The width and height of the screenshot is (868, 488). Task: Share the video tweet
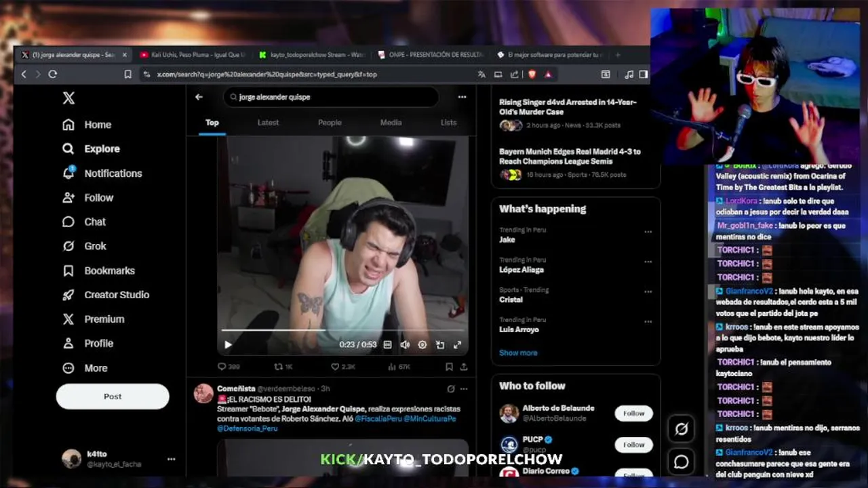point(464,367)
